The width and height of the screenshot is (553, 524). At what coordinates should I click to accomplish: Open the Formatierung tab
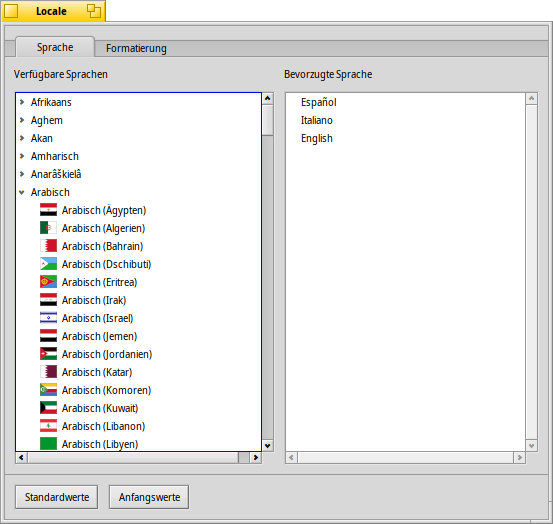click(x=136, y=48)
